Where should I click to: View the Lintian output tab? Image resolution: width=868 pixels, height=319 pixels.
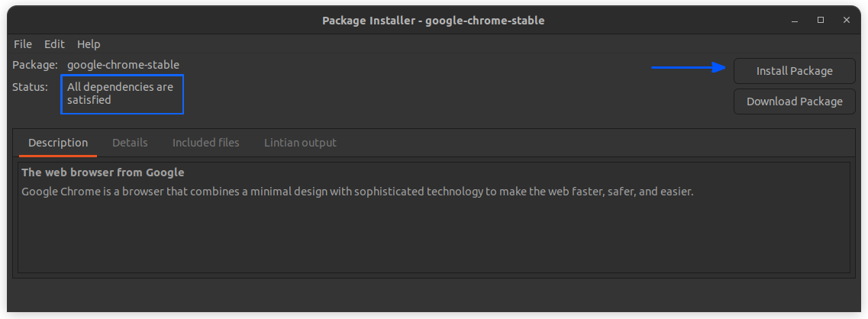point(300,143)
